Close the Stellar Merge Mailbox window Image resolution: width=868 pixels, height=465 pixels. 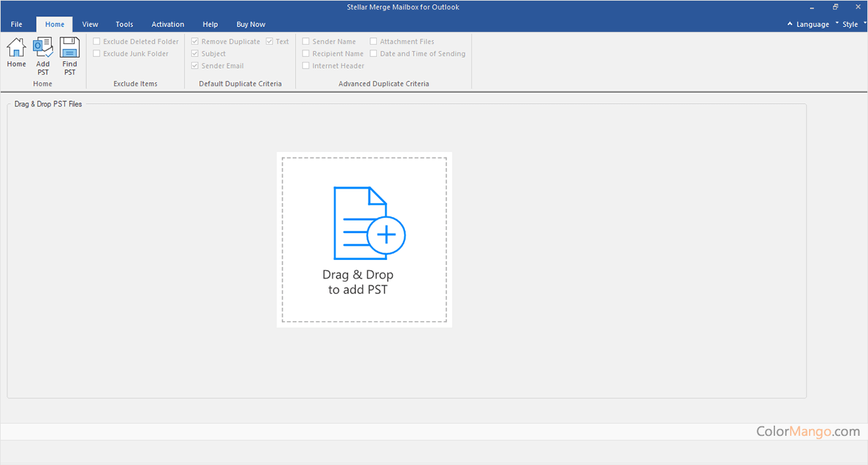point(858,7)
